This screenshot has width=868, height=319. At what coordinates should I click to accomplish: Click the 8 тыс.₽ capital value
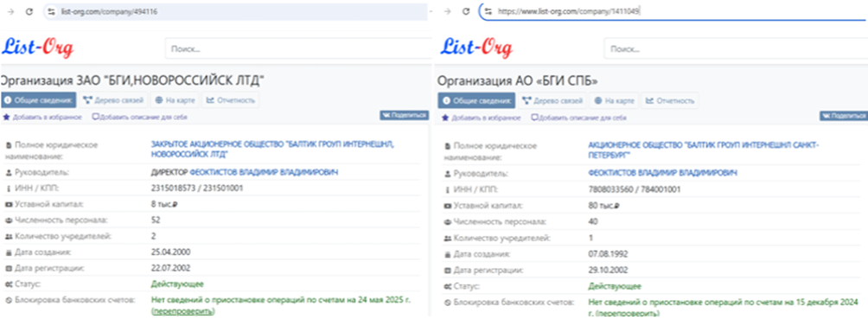165,204
